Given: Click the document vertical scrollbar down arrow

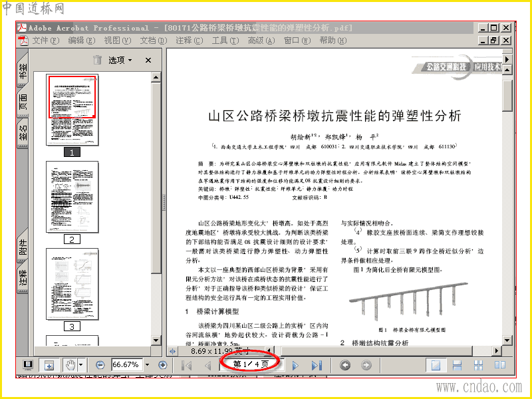Looking at the screenshot, I should 507,340.
